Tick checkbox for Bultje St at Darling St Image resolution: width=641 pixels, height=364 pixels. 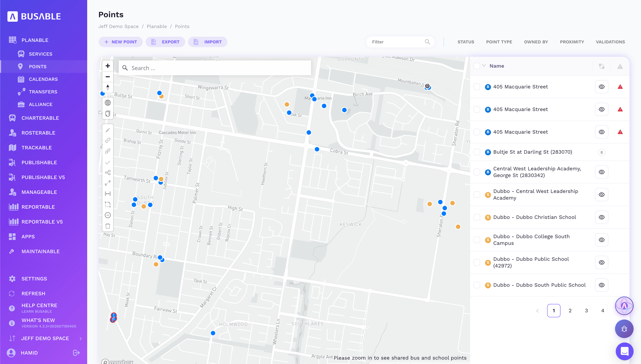click(477, 152)
